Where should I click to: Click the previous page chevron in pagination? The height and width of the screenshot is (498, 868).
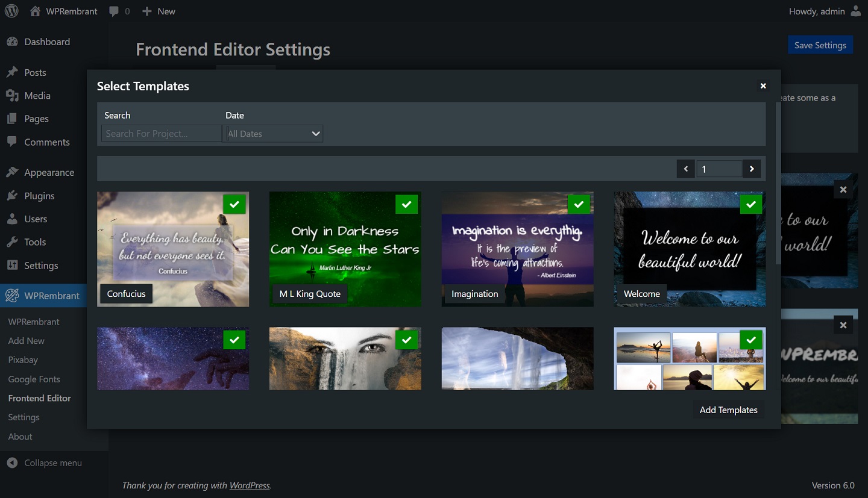[685, 169]
